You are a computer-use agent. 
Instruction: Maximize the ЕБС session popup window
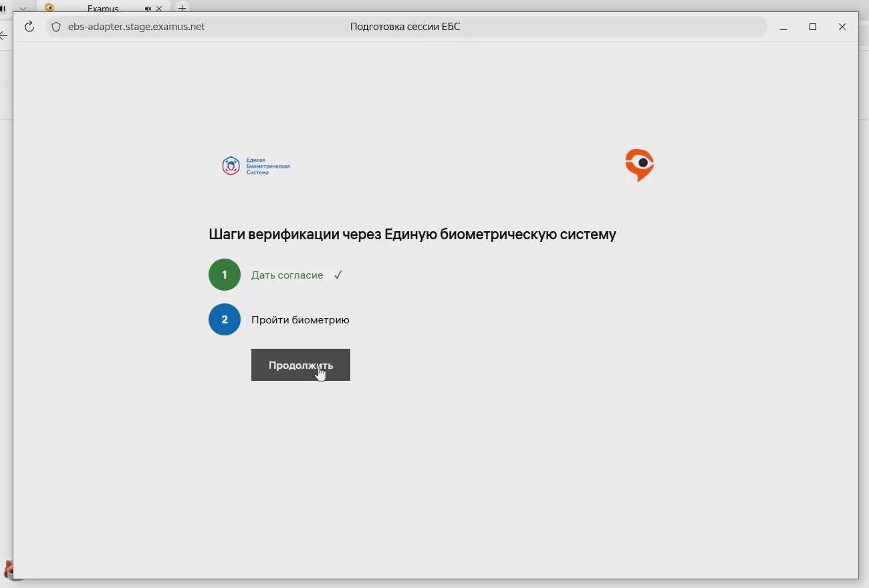point(813,27)
